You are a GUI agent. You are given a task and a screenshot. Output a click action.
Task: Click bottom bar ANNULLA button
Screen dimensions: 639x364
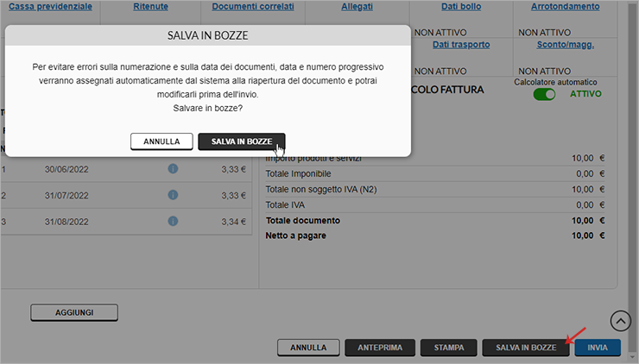pyautogui.click(x=308, y=348)
